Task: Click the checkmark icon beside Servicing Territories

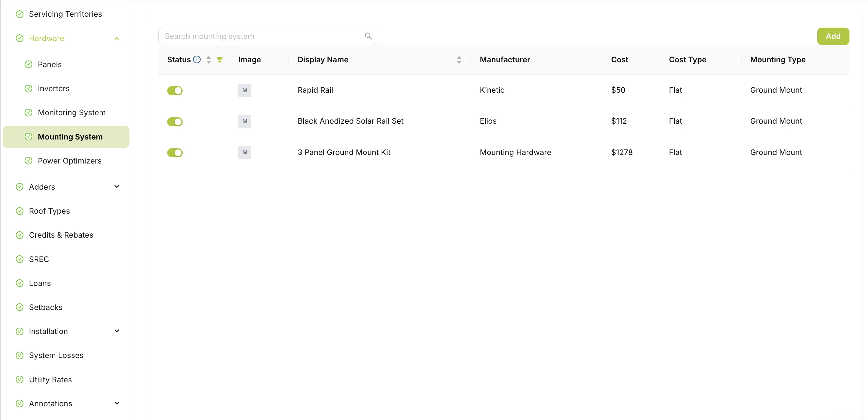Action: (x=20, y=14)
